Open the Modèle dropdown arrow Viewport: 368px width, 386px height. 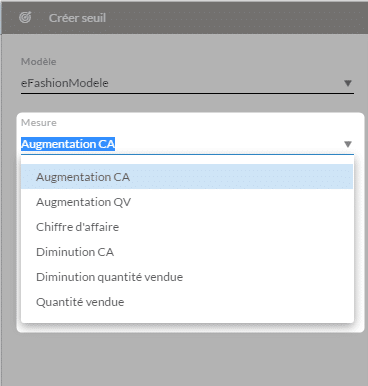pyautogui.click(x=348, y=83)
